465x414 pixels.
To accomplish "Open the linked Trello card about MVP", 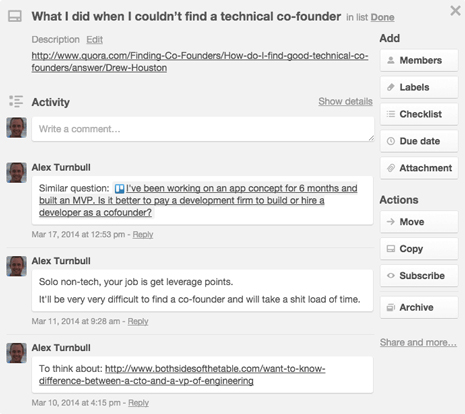I will point(198,200).
